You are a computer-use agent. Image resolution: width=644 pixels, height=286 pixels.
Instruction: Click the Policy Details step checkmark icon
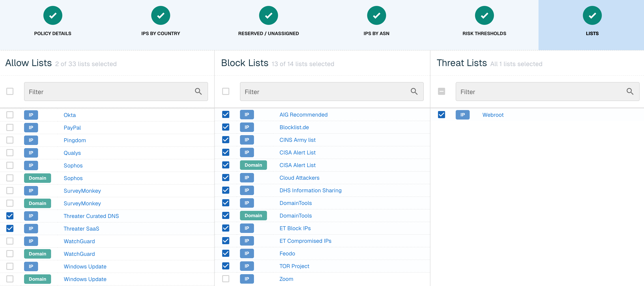53,16
